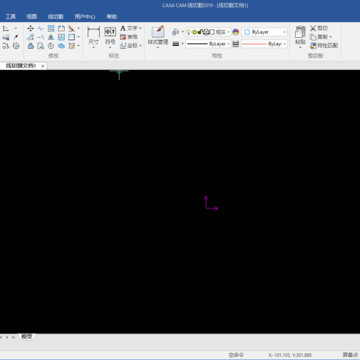Screen dimensions: 360x360
Task: Select the Trim tool icon in 修改 panel
Action: coord(41,29)
